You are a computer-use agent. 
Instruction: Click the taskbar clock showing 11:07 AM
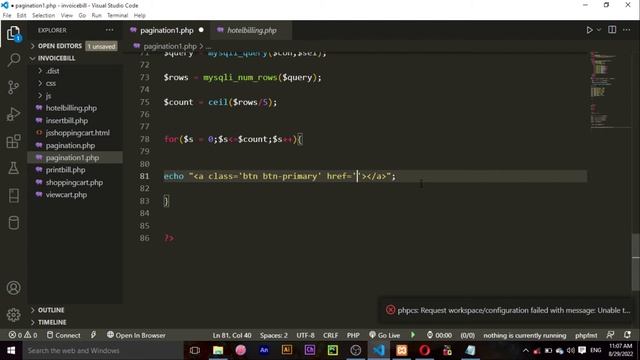621,350
